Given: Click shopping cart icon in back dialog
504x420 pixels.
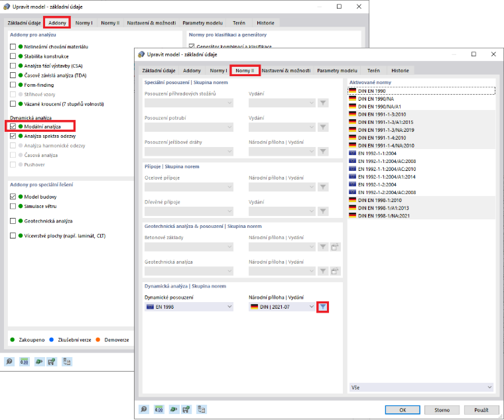Looking at the screenshot, I should point(52,362).
